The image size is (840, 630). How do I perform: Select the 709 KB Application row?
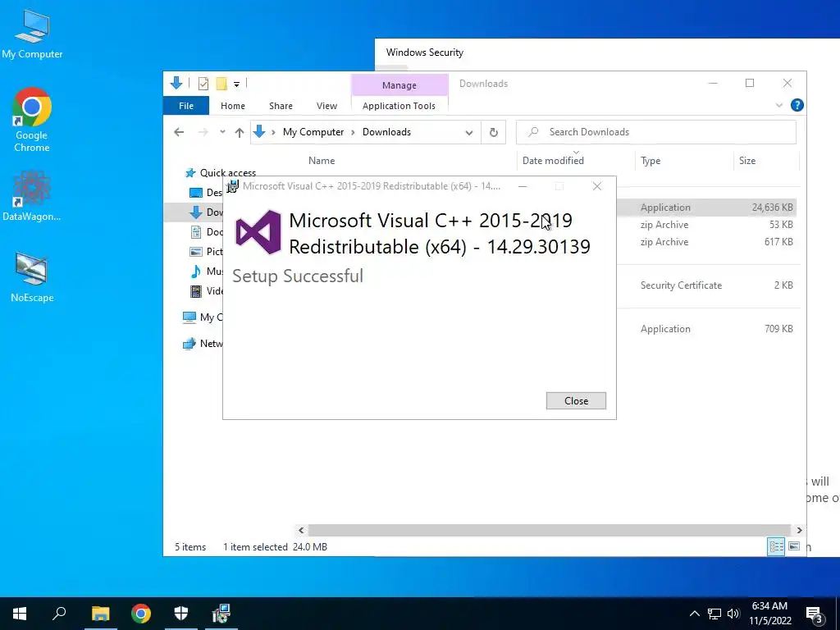click(706, 328)
